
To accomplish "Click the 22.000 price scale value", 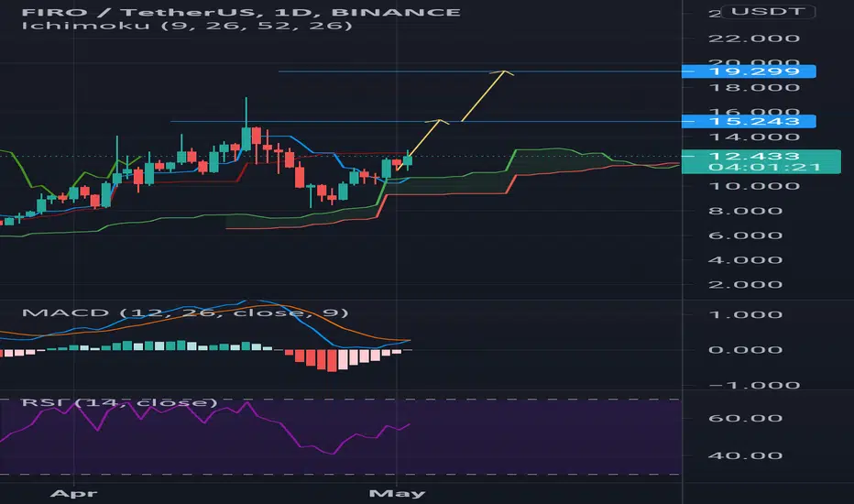I will (754, 38).
